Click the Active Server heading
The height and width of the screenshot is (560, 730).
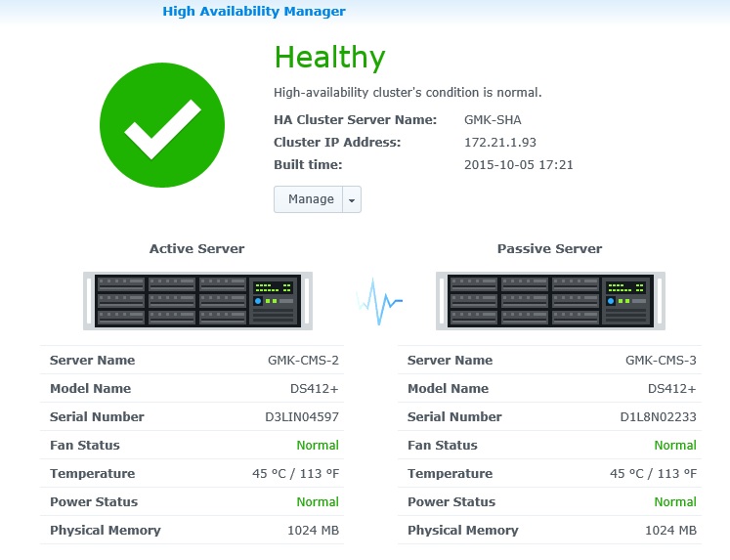coord(197,248)
